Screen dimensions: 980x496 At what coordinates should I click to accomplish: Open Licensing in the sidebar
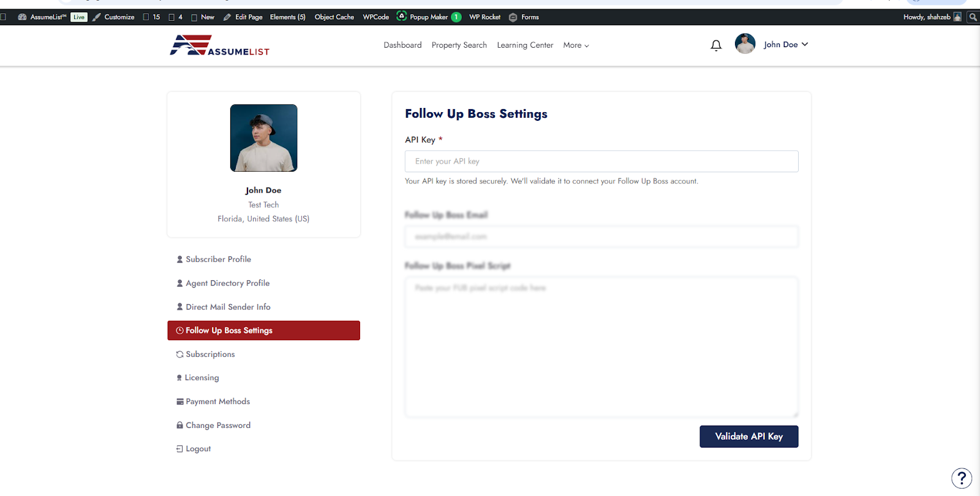click(198, 378)
